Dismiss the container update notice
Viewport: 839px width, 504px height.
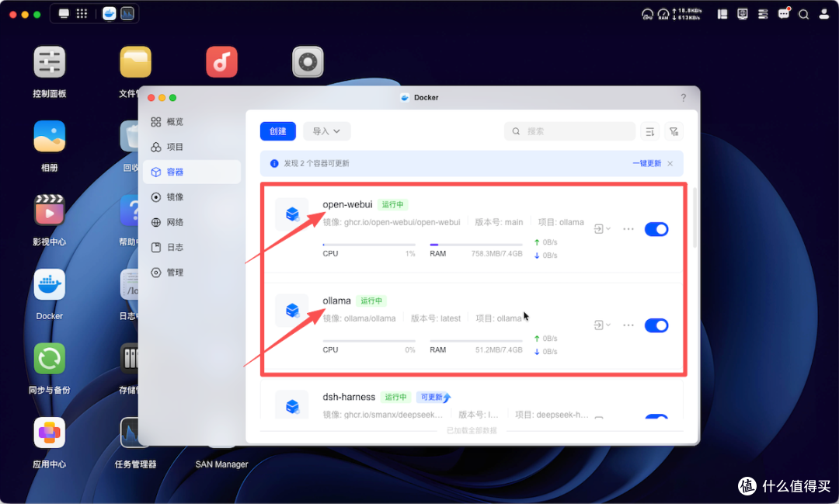coord(670,164)
